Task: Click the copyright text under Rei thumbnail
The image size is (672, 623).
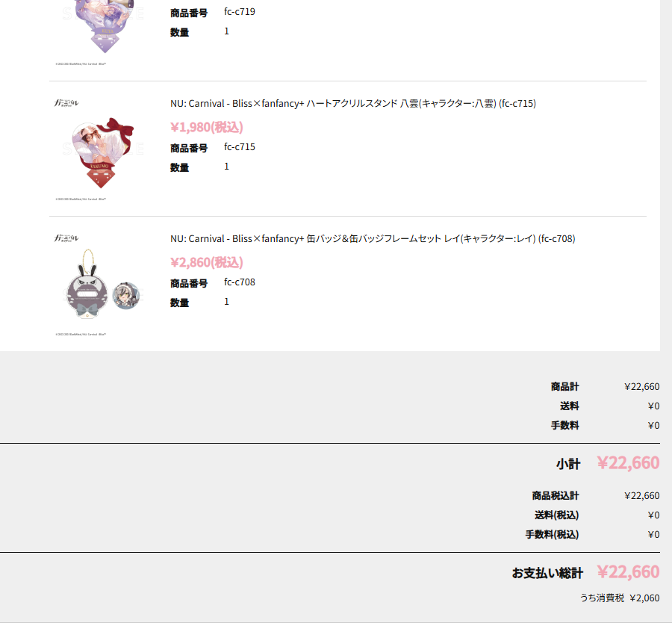Action: point(81,334)
